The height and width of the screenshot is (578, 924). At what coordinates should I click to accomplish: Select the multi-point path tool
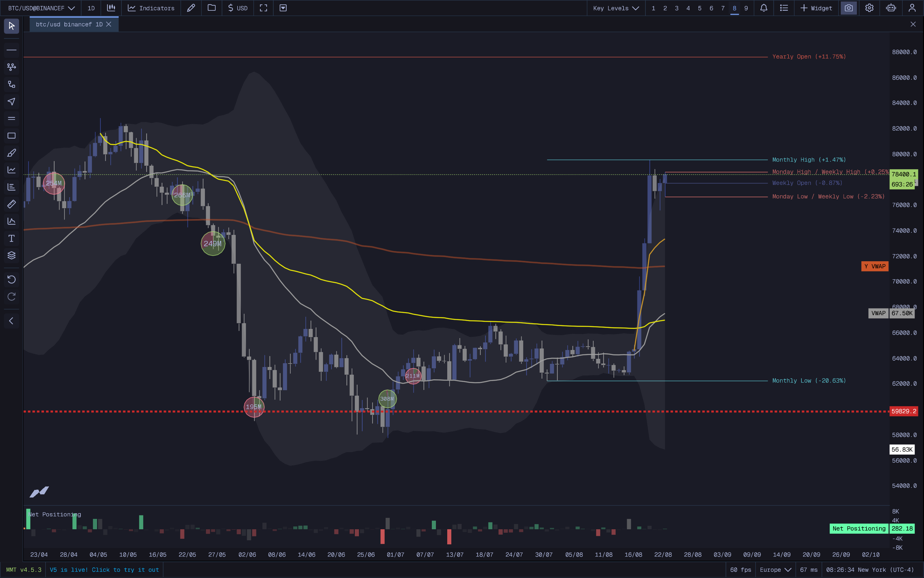tap(11, 67)
